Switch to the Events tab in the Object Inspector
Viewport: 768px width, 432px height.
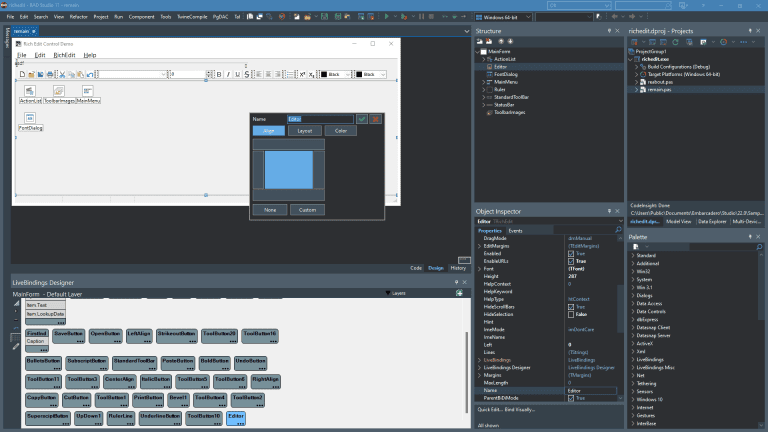(x=515, y=231)
